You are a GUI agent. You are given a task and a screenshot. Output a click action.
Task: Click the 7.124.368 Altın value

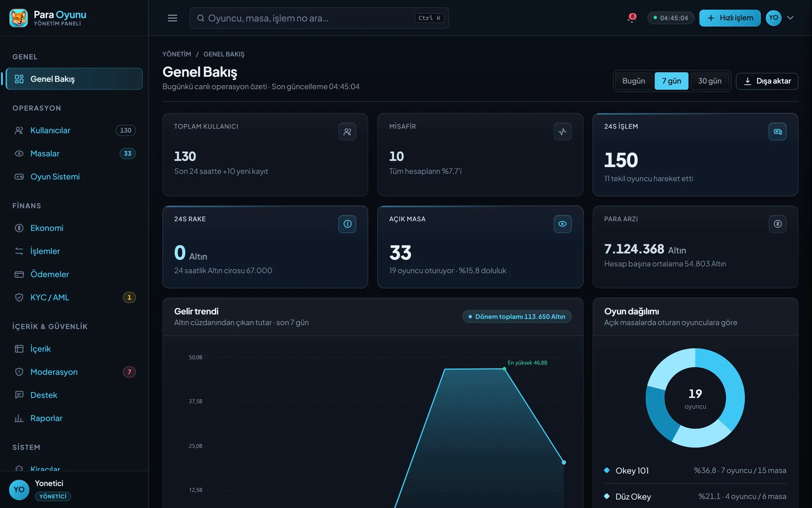[x=645, y=249]
